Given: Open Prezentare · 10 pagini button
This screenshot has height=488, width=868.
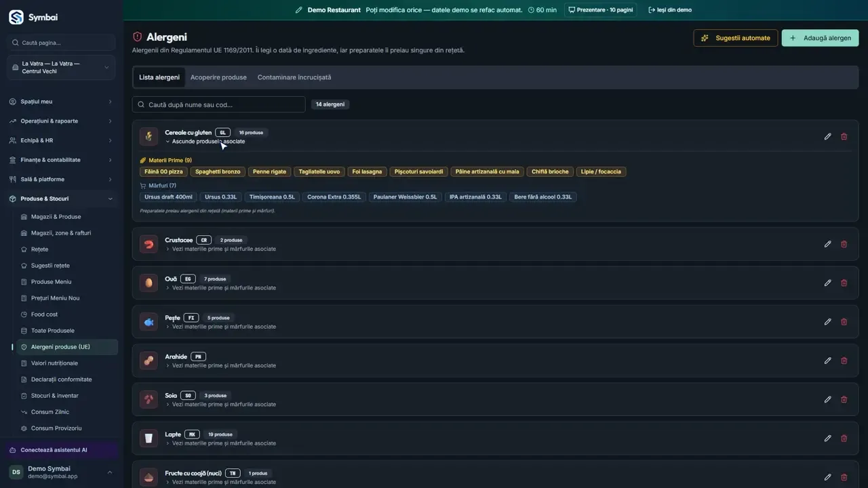Looking at the screenshot, I should coord(601,10).
